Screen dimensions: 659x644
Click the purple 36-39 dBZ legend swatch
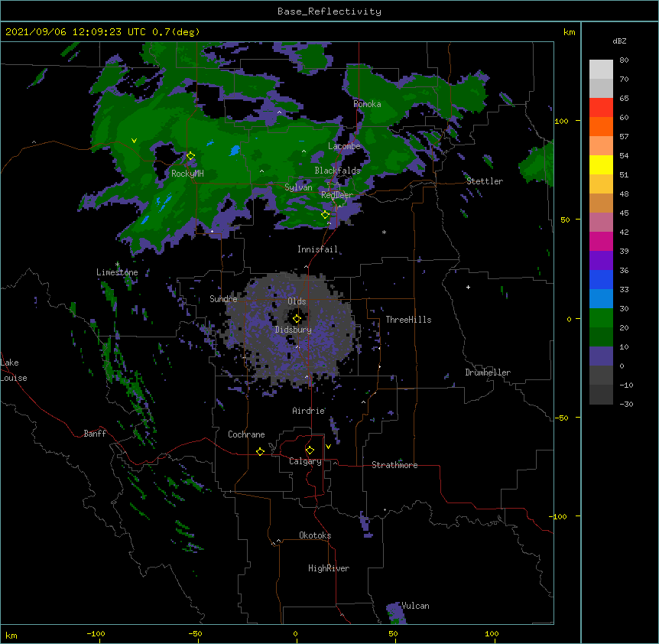pyautogui.click(x=601, y=261)
